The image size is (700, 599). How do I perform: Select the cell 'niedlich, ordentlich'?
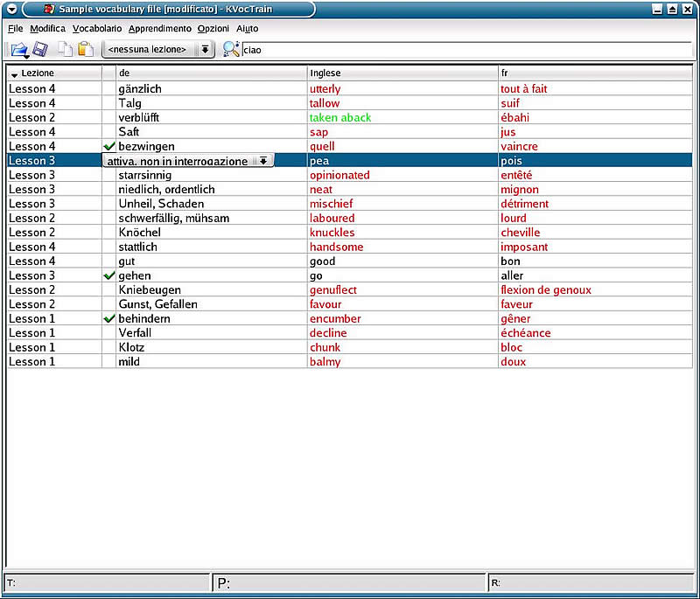pos(212,189)
